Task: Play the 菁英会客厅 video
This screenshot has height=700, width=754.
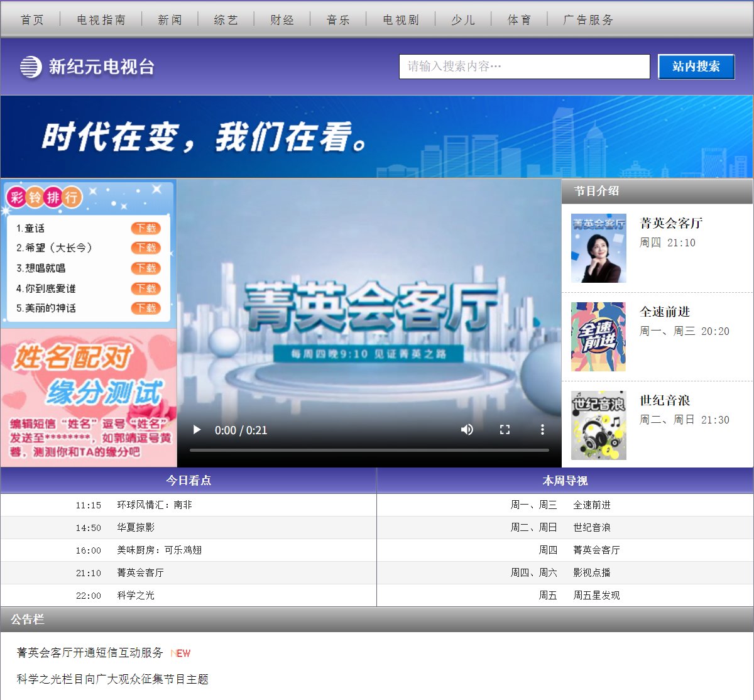Action: 197,430
